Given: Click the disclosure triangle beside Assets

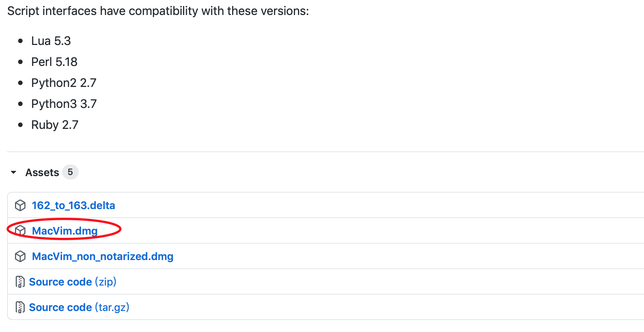Looking at the screenshot, I should coord(13,172).
